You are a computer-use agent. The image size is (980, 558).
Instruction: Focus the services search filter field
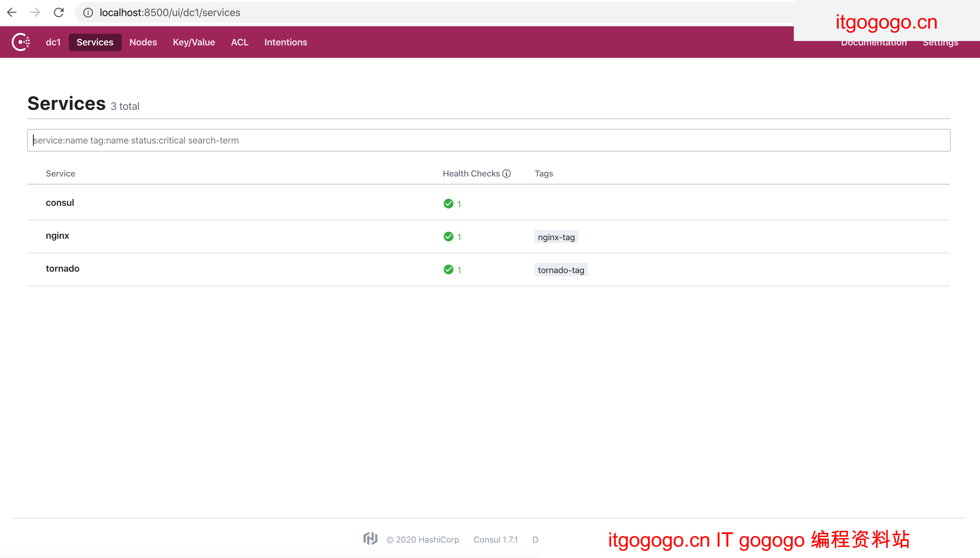[488, 140]
